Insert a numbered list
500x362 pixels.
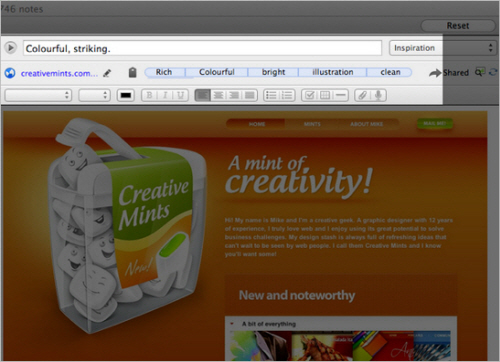pos(287,96)
